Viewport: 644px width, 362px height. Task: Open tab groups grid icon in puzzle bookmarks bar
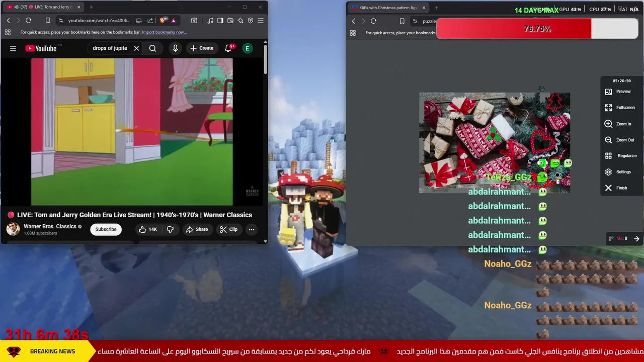point(353,33)
